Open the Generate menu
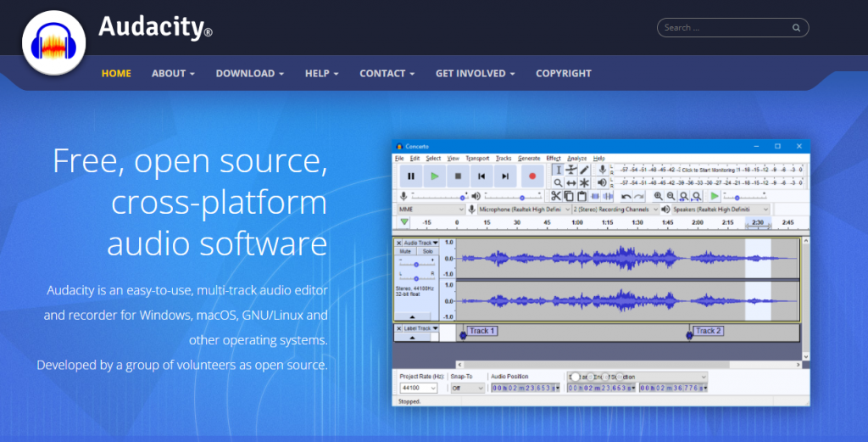 pyautogui.click(x=529, y=159)
